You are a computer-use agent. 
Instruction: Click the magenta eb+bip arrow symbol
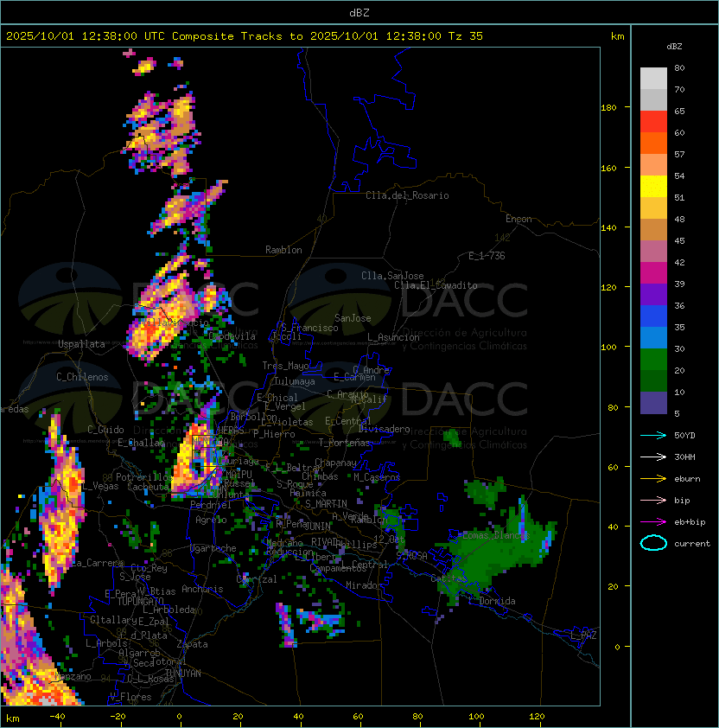point(653,522)
